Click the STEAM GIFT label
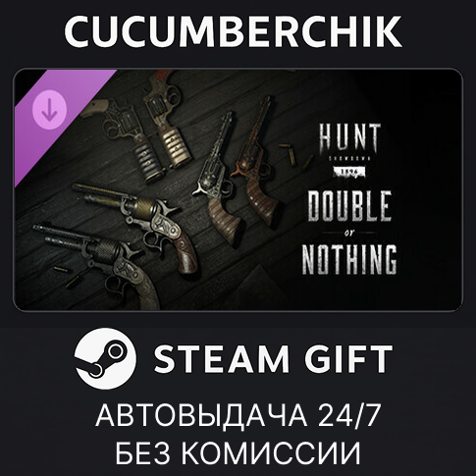Viewport: 476px width, 476px height. pos(273,359)
